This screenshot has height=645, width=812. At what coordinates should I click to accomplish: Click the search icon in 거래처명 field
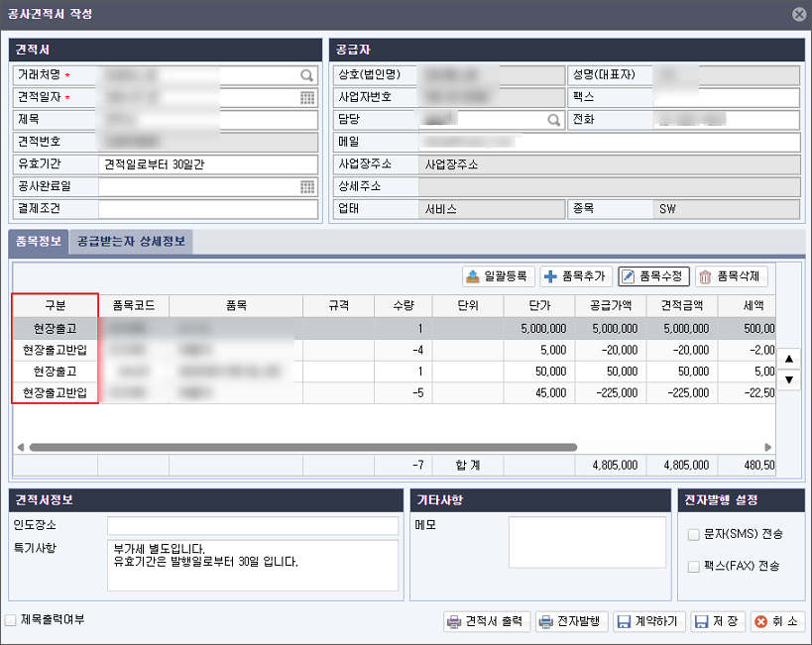point(306,75)
